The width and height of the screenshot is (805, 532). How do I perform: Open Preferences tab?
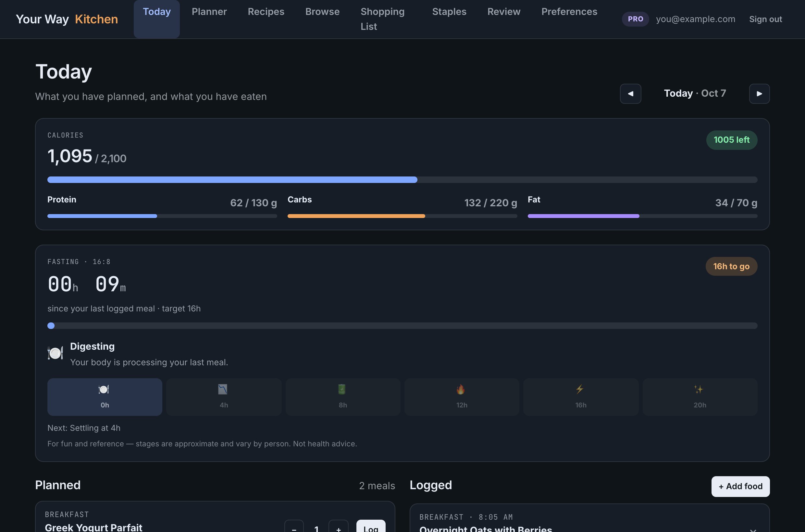tap(569, 12)
